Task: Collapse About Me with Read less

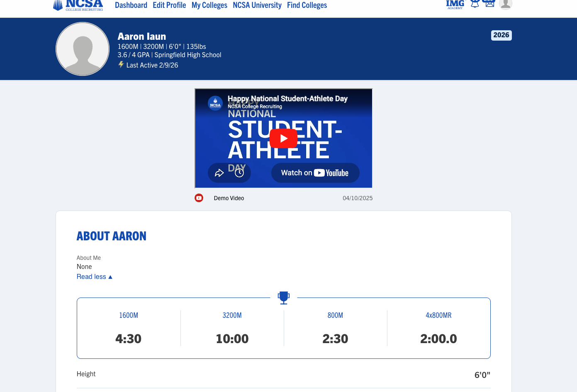Action: click(95, 277)
